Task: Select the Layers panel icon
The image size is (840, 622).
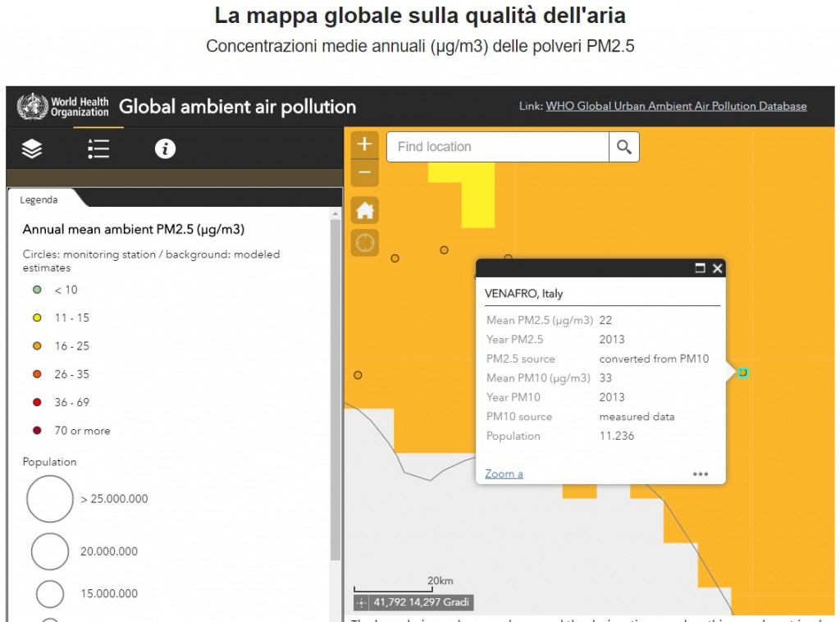Action: [31, 149]
